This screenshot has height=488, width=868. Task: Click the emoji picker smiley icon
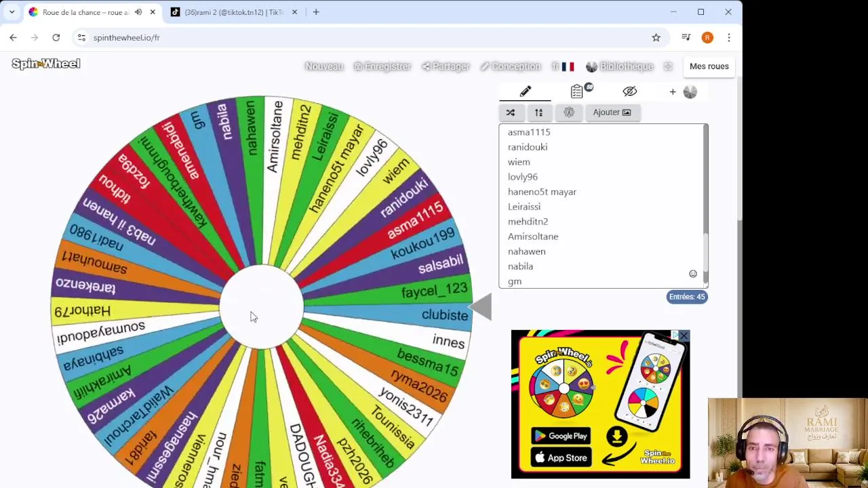pyautogui.click(x=693, y=274)
